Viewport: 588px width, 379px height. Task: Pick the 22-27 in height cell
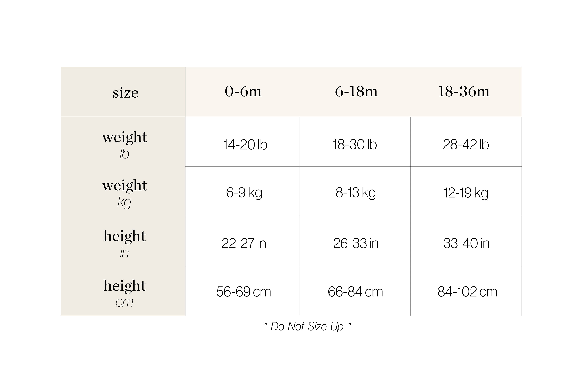pyautogui.click(x=244, y=243)
